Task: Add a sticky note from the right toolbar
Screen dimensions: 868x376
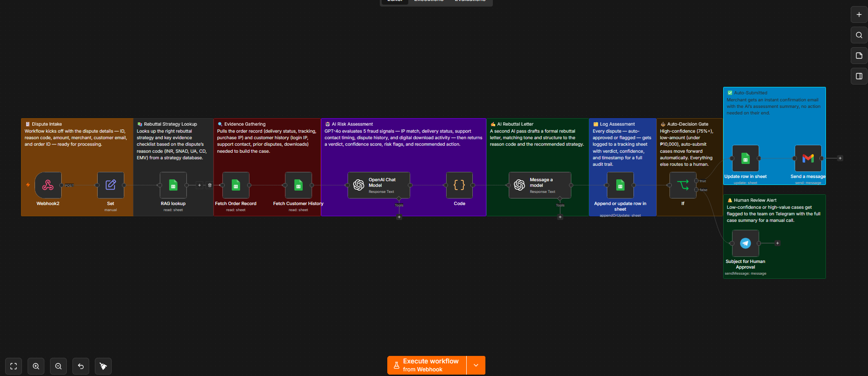Action: pyautogui.click(x=859, y=56)
